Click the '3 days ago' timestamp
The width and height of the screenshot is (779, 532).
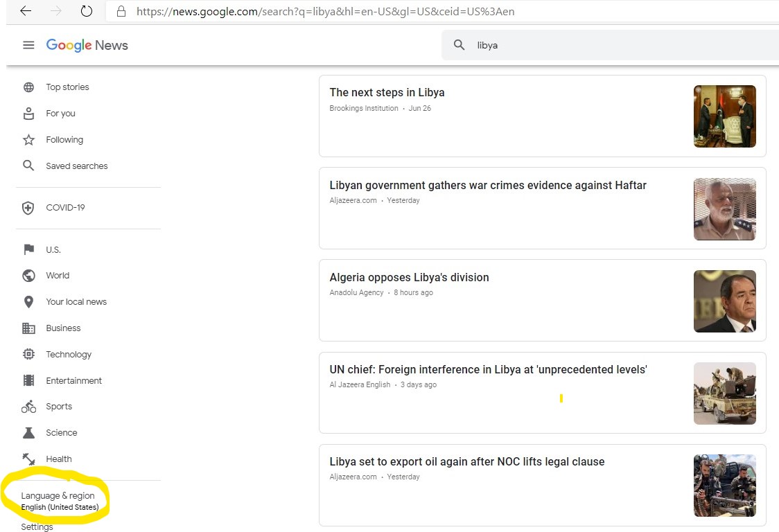pos(419,384)
